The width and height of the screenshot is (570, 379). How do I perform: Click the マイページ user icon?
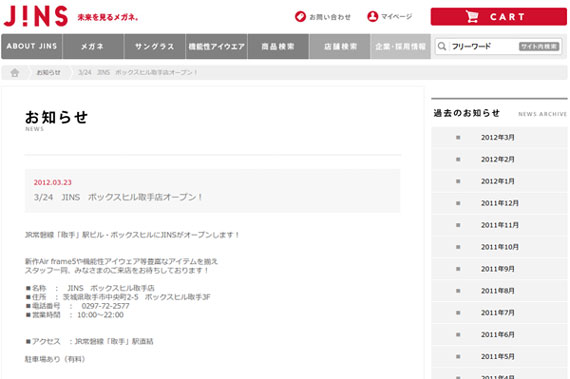(x=372, y=16)
